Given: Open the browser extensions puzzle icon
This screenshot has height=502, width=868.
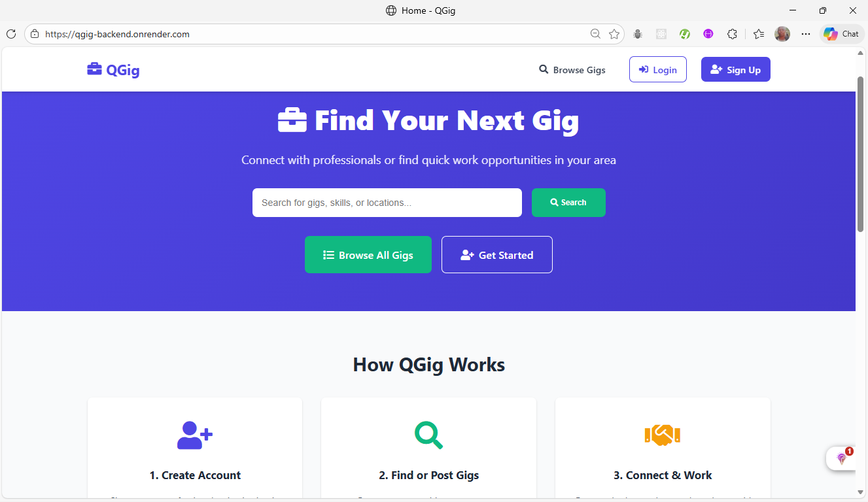Looking at the screenshot, I should 732,34.
